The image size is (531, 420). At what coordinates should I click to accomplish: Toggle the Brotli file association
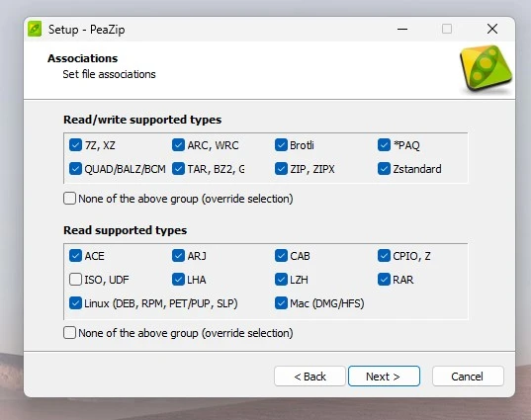click(x=281, y=145)
